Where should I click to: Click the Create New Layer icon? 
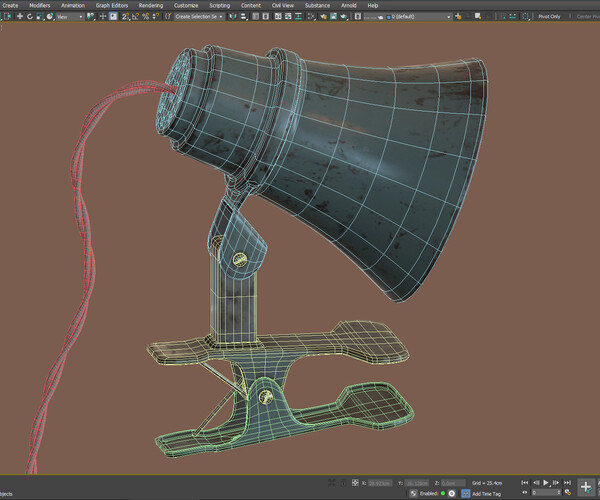tap(458, 16)
